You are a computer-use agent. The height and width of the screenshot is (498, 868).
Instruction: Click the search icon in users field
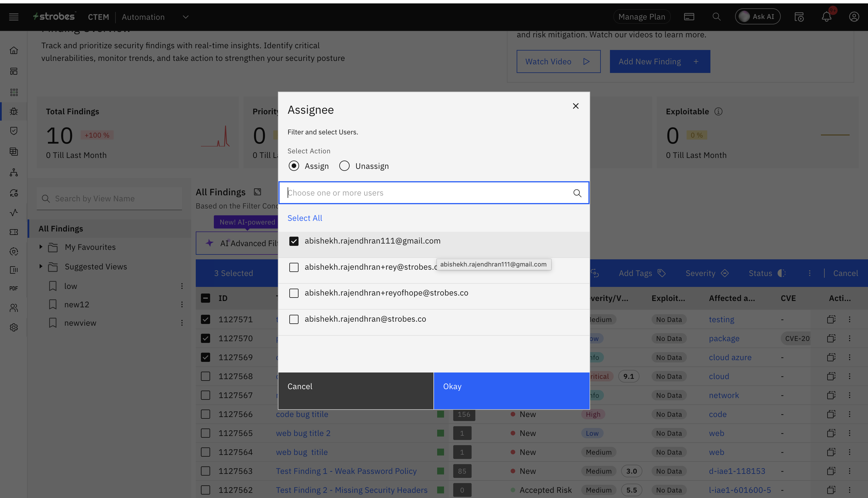577,193
